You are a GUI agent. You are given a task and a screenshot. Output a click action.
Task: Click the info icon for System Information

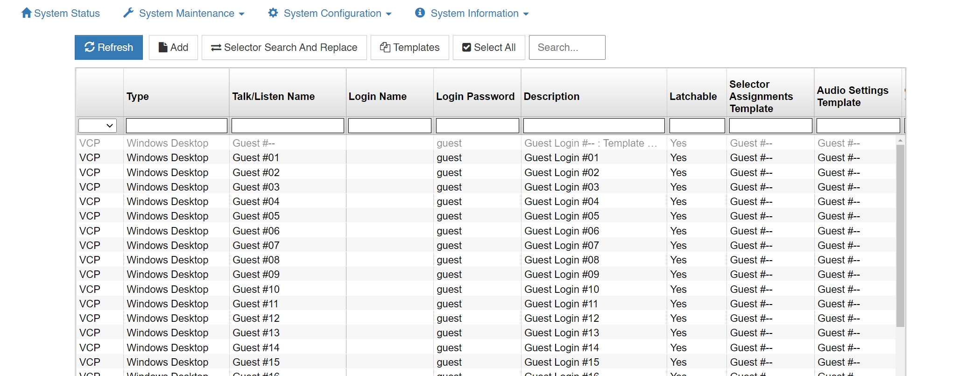(420, 13)
